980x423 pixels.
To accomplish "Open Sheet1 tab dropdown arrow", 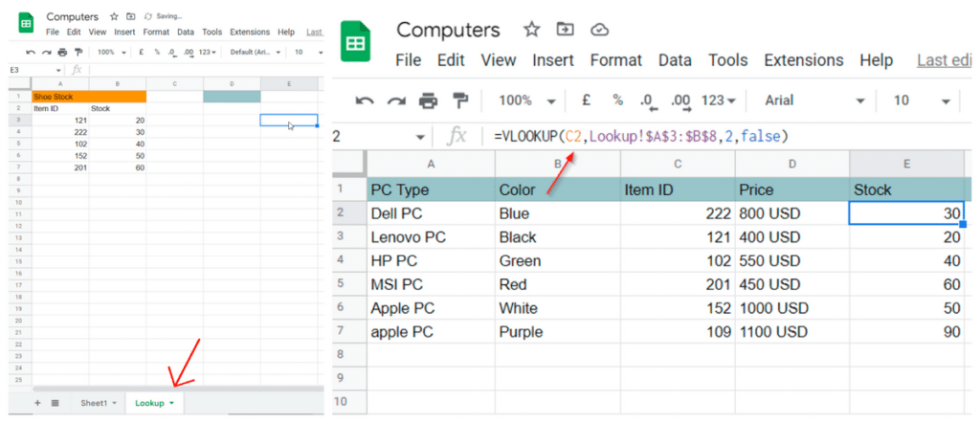I will (x=115, y=404).
